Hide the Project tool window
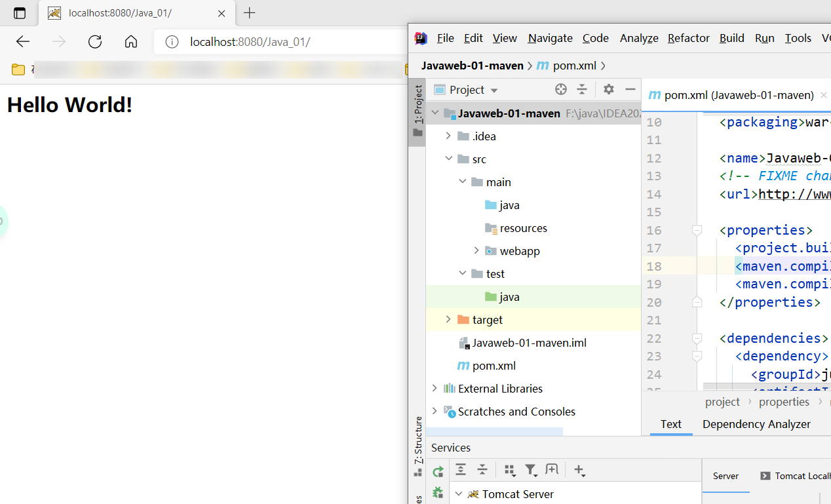This screenshot has width=831, height=504. (630, 90)
